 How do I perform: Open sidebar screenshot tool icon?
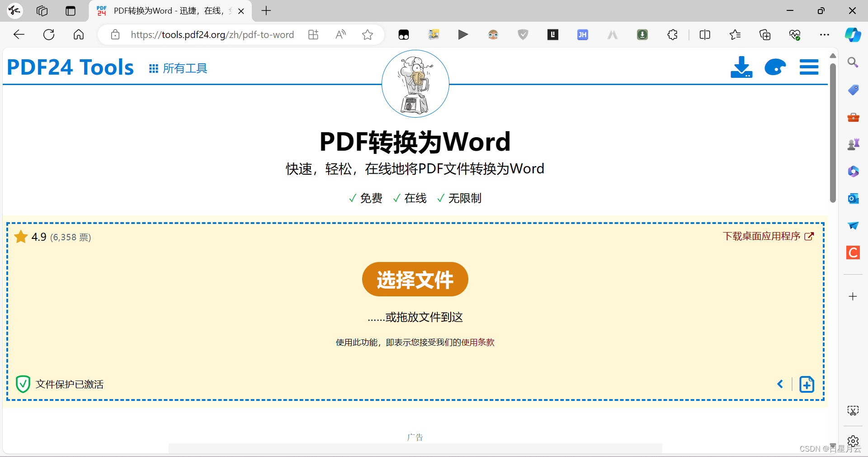[x=853, y=410]
